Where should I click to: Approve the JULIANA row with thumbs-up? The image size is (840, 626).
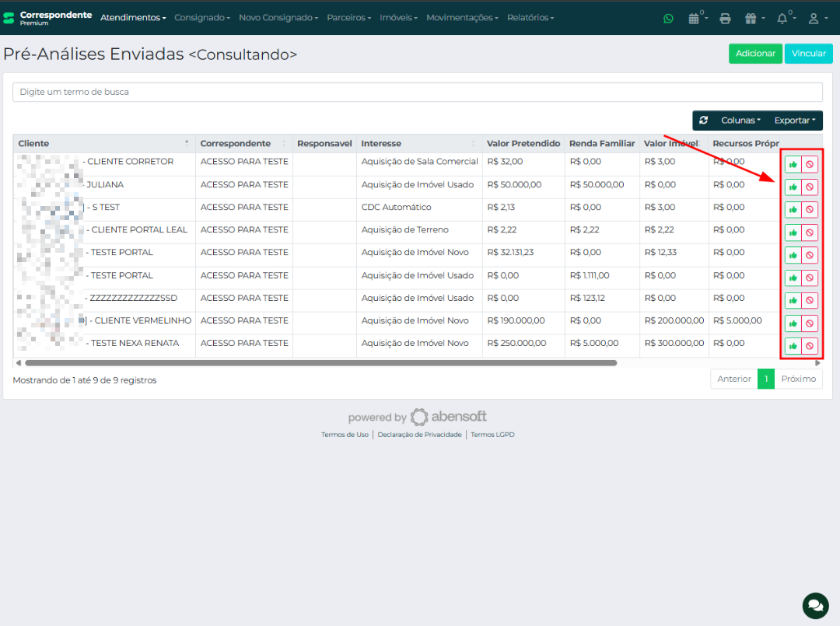point(793,187)
